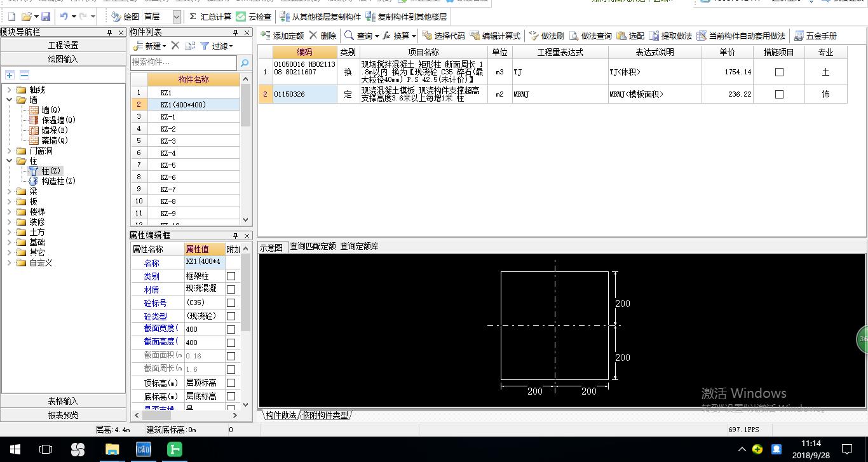The width and height of the screenshot is (868, 462).
Task: Toggle 附加 checkbox for 顶标高 property
Action: [231, 383]
